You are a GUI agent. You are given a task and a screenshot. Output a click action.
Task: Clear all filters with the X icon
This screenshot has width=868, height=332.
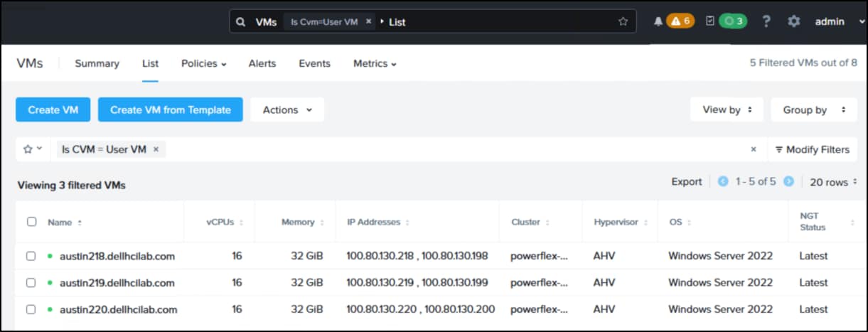(754, 149)
